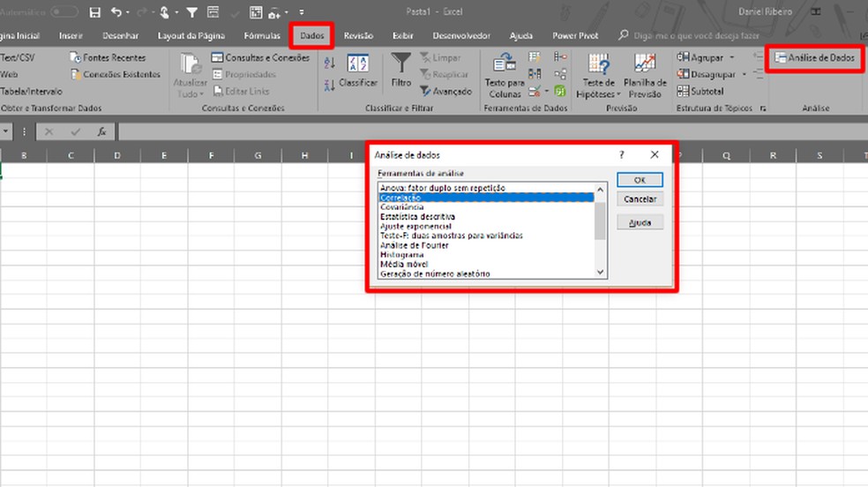Open the Revisão tab

pos(358,35)
